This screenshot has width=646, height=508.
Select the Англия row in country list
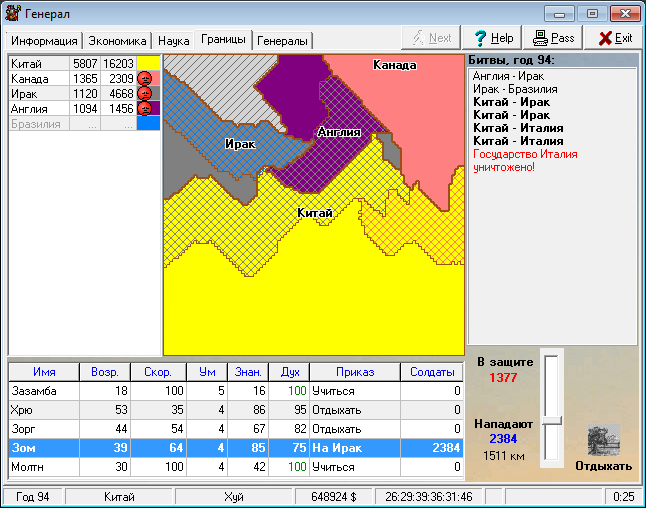[x=84, y=109]
